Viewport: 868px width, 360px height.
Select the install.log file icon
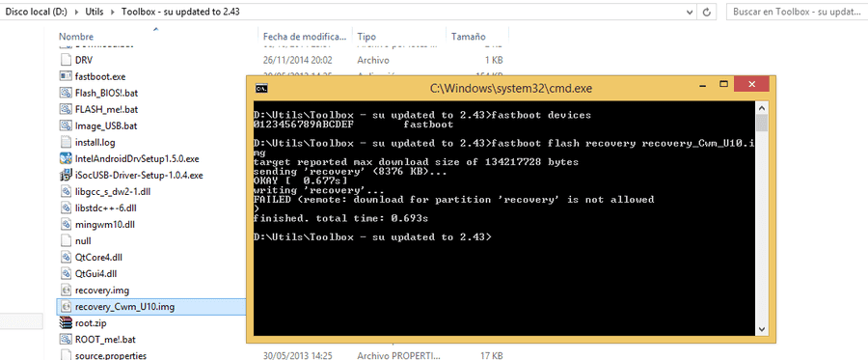[x=66, y=142]
